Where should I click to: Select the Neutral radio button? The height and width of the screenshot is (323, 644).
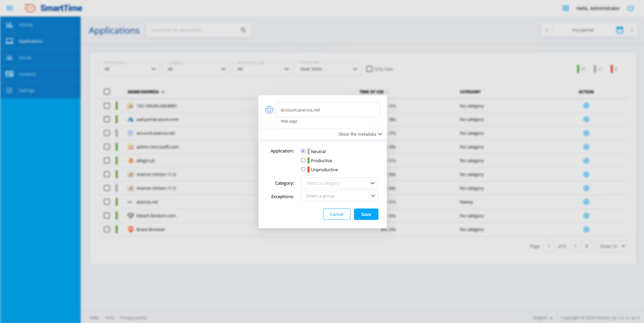coord(303,151)
